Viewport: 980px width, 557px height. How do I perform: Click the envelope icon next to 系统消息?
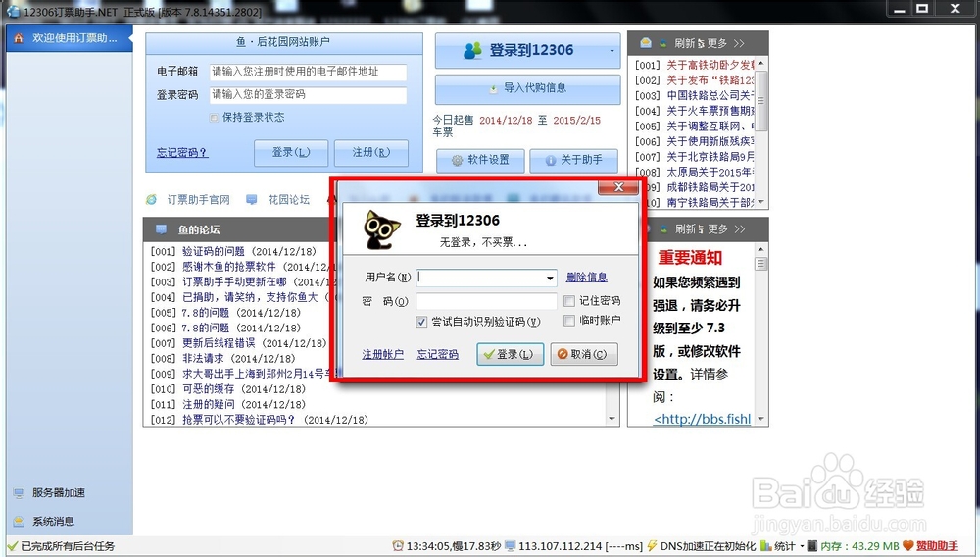click(19, 521)
